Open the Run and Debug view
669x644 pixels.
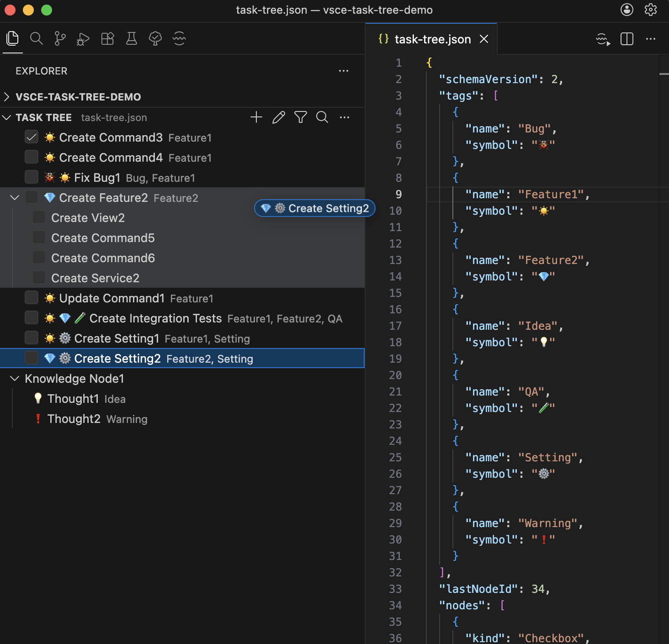(x=83, y=39)
